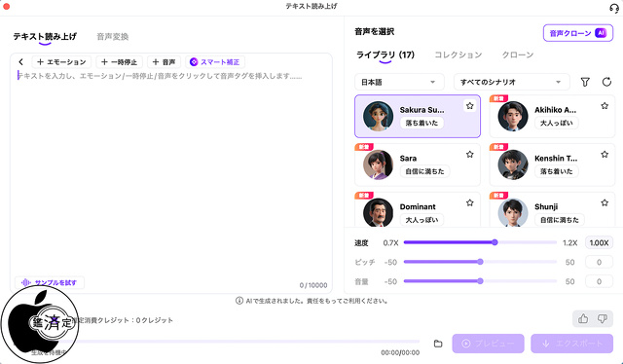Switch to the テキスト読み上げ tab
Viewport: 623px width, 364px height.
point(45,37)
